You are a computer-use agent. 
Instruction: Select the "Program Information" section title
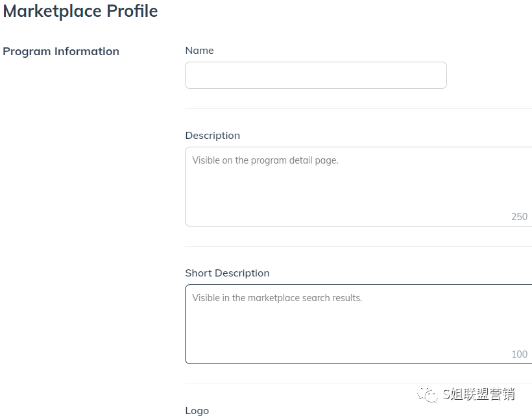tap(61, 51)
